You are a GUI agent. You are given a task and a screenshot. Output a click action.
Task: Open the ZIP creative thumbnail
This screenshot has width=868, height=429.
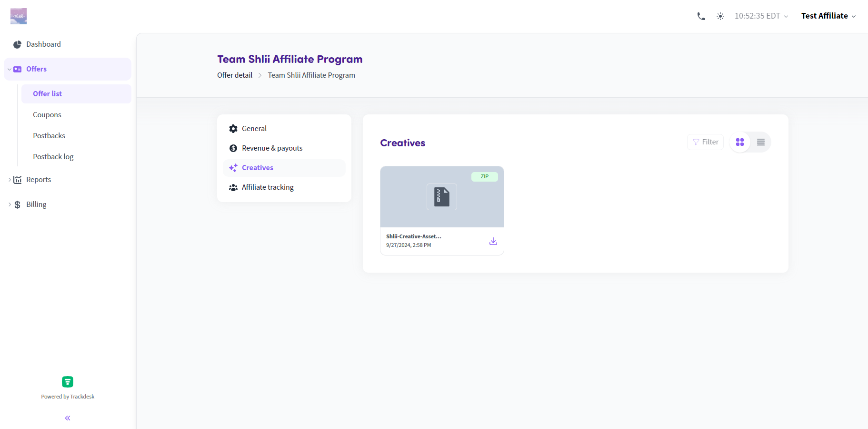pyautogui.click(x=442, y=197)
